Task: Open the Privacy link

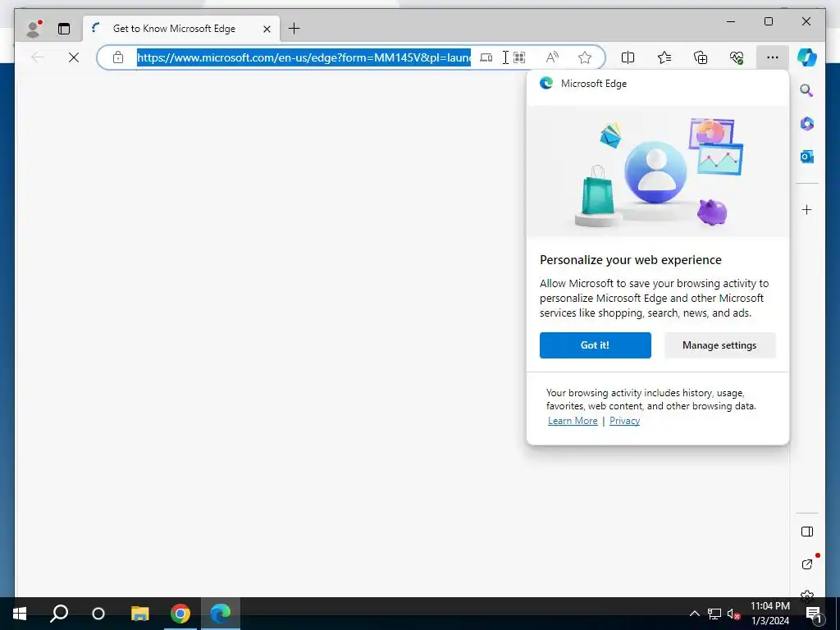Action: click(x=624, y=421)
